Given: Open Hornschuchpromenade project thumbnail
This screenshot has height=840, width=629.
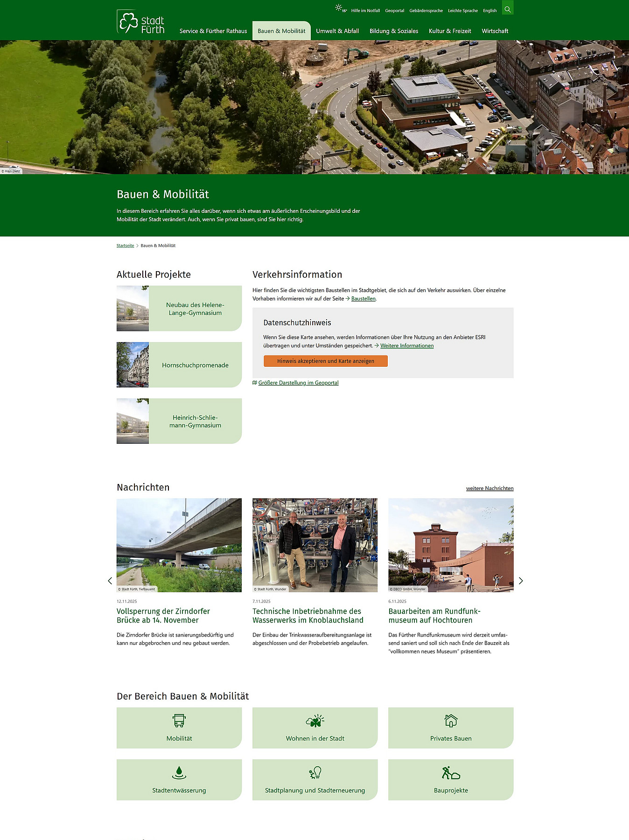Looking at the screenshot, I should 133,365.
